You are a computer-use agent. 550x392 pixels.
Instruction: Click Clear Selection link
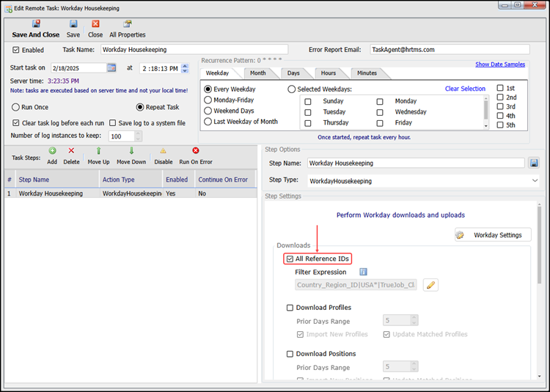point(465,89)
